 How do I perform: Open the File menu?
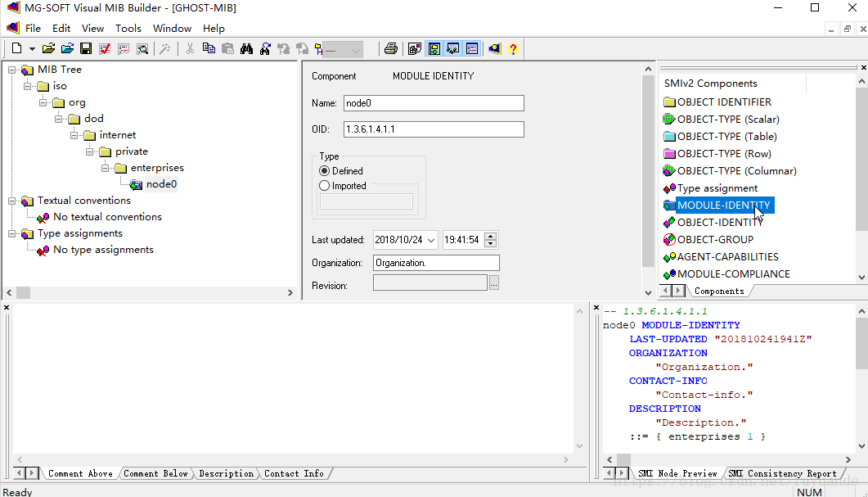tap(33, 29)
